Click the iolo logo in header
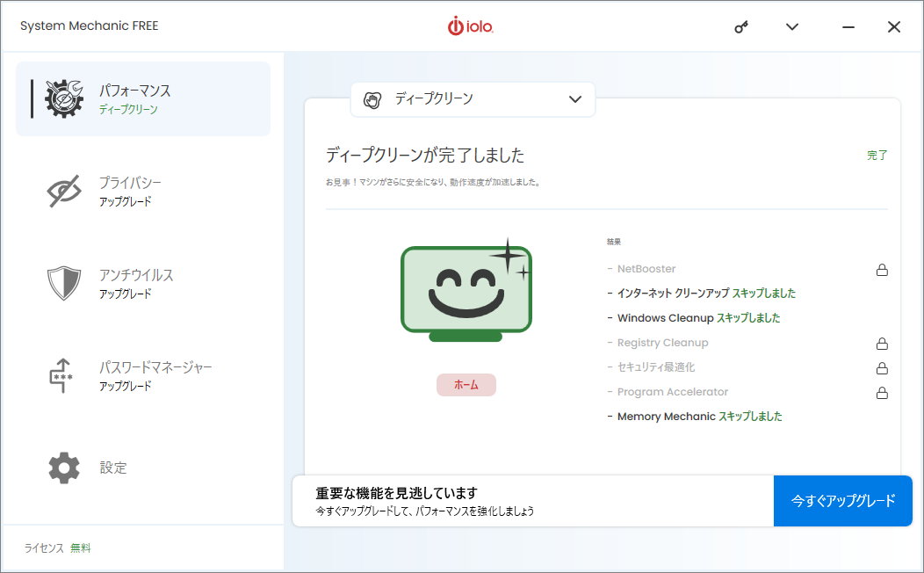The image size is (924, 573). tap(470, 26)
